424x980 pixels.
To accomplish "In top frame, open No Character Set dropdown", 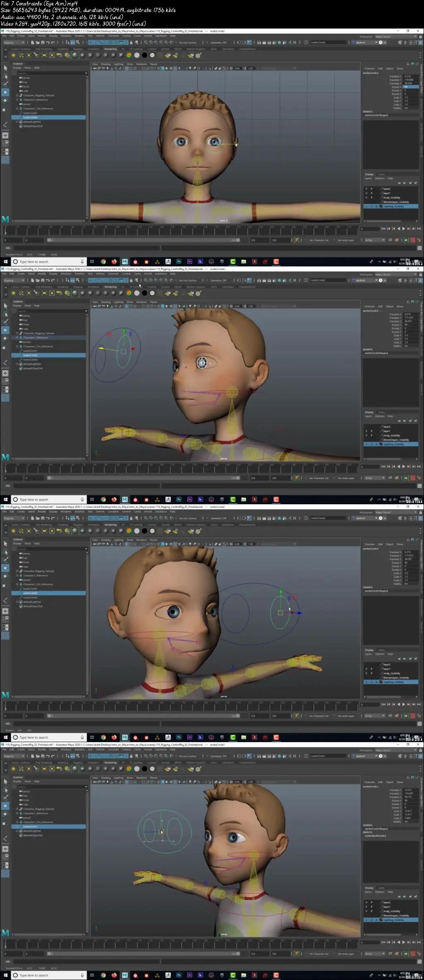I will click(319, 240).
